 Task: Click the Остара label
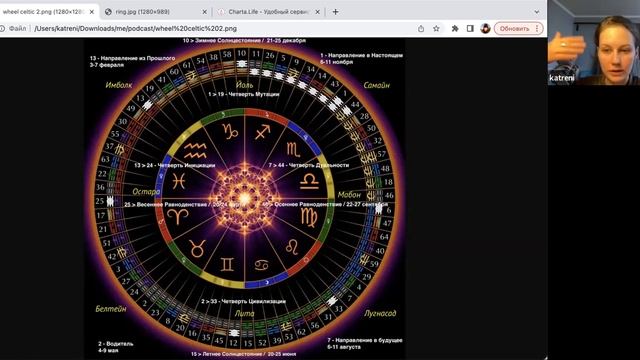(x=146, y=191)
